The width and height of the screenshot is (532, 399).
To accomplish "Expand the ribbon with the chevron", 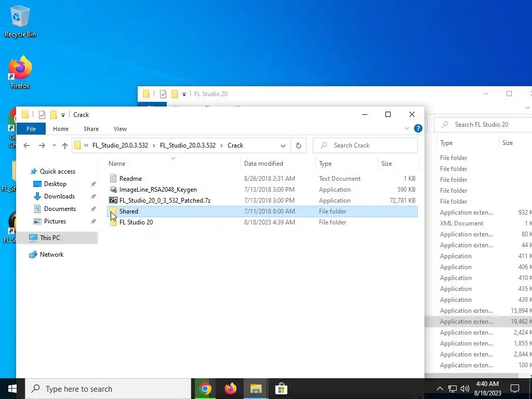I will pyautogui.click(x=407, y=129).
